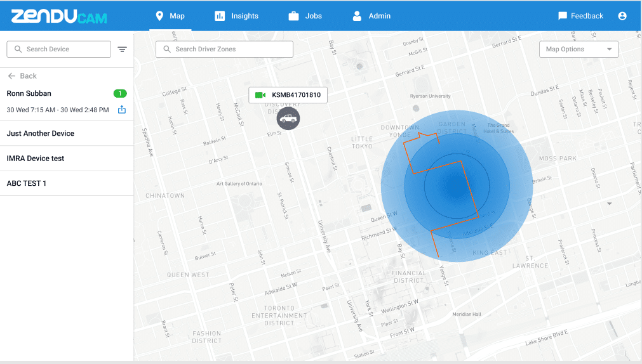This screenshot has height=364, width=642.
Task: Select IMRA Device test entry
Action: click(x=36, y=159)
